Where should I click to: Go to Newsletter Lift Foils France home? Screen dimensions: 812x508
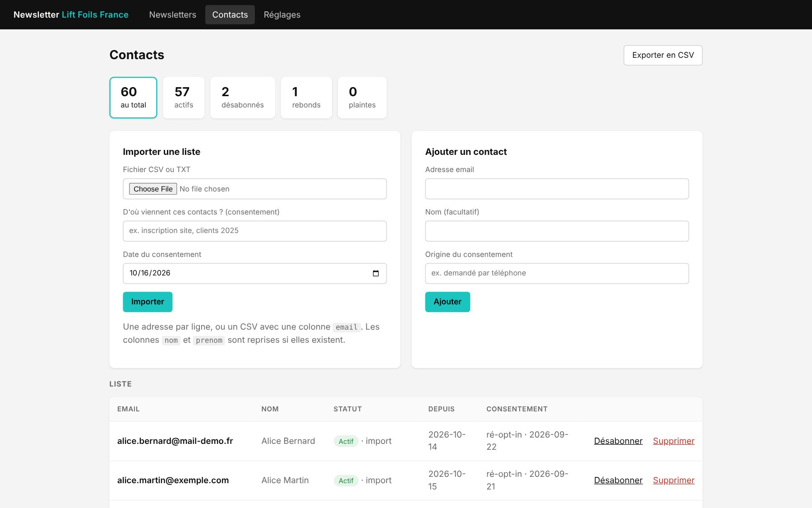pos(71,14)
